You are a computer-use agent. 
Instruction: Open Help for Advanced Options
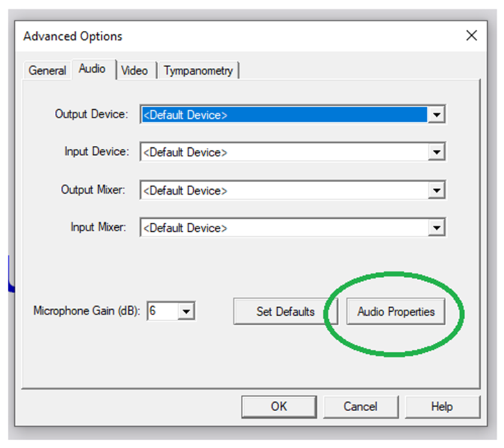point(442,407)
